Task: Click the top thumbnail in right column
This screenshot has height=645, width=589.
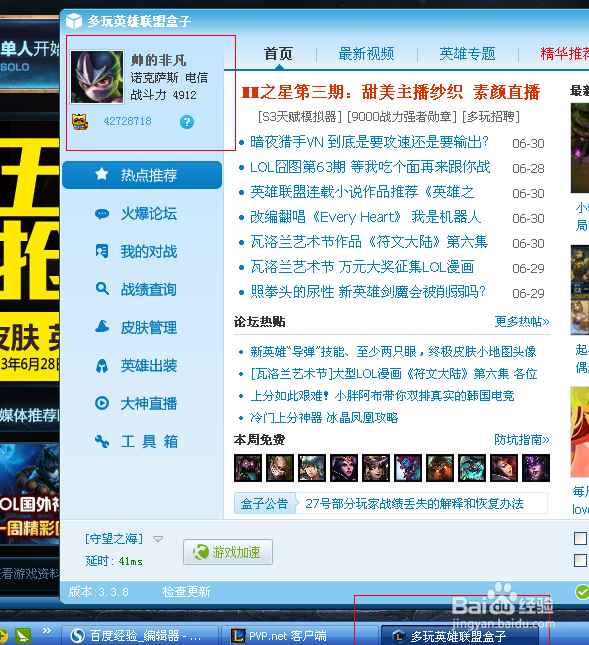Action: [x=580, y=148]
